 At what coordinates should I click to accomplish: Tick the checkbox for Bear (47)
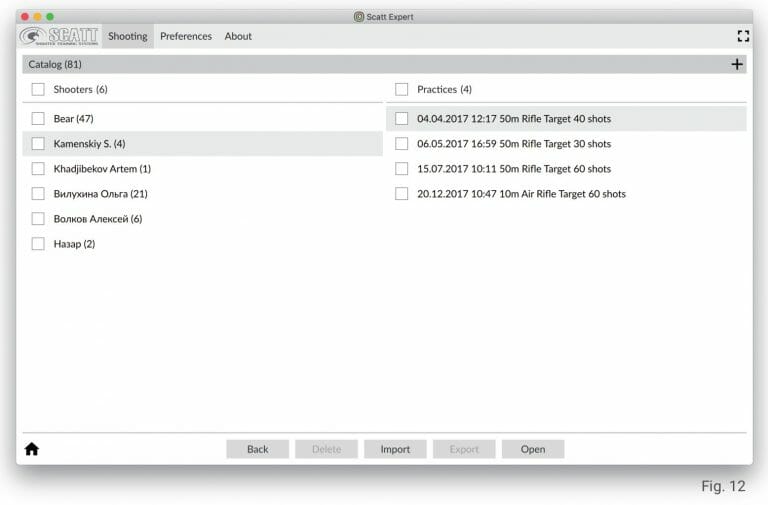pyautogui.click(x=38, y=119)
